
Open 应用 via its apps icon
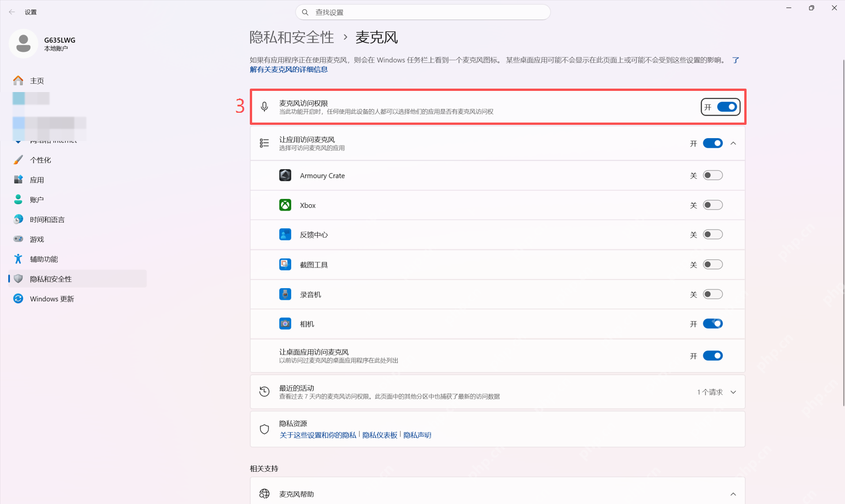[x=18, y=180]
